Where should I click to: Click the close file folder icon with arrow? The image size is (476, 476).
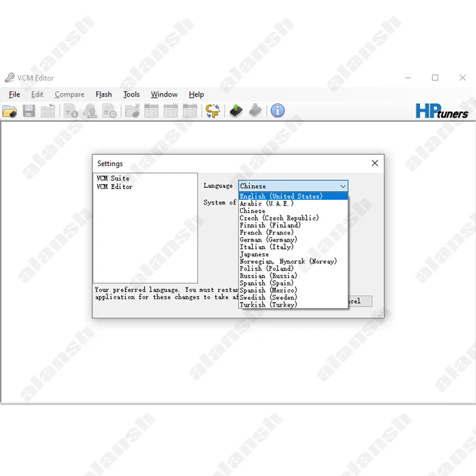[48, 111]
